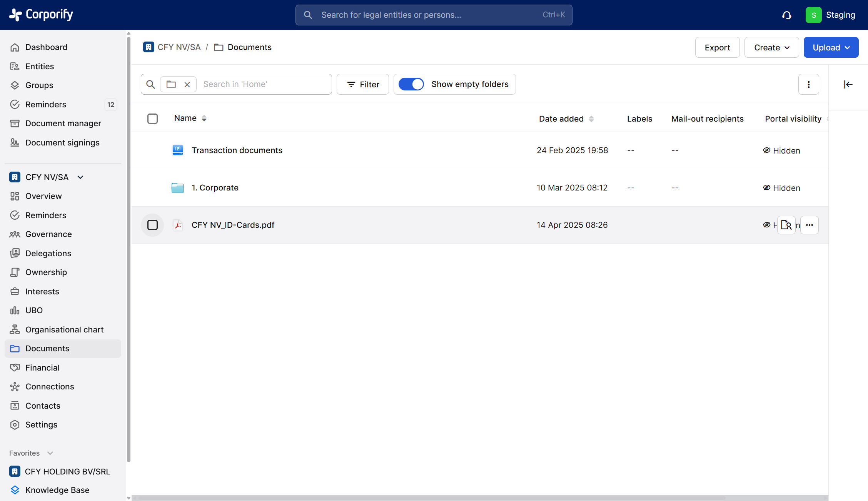The height and width of the screenshot is (501, 868).
Task: Open Organisational chart from sidebar
Action: point(64,329)
